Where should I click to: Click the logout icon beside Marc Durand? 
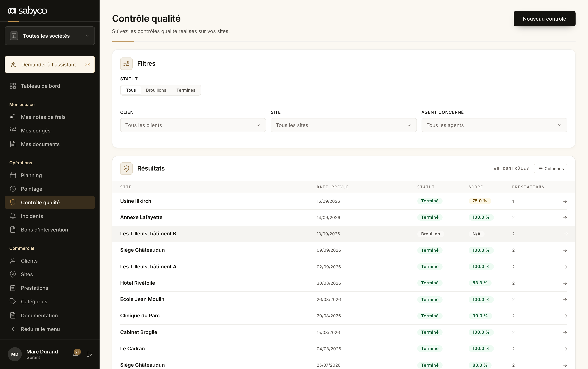pos(89,354)
